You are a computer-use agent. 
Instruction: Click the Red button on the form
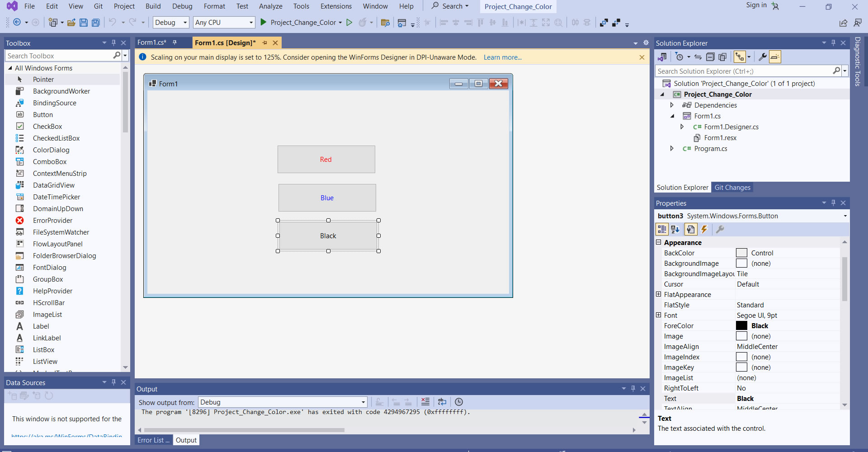326,160
